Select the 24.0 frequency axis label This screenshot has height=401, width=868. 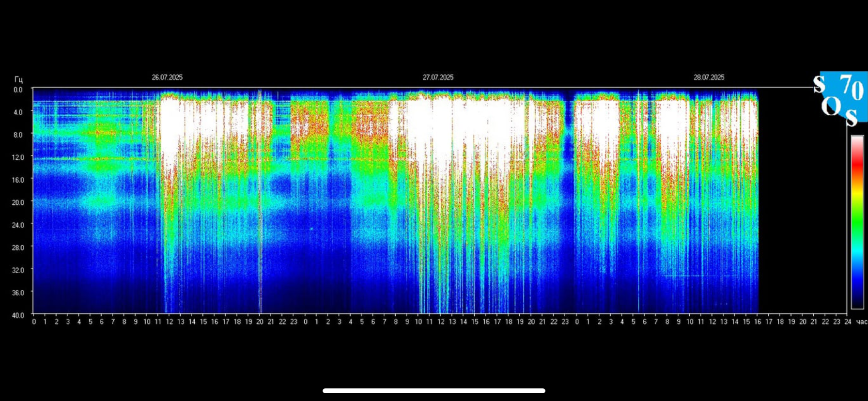18,225
